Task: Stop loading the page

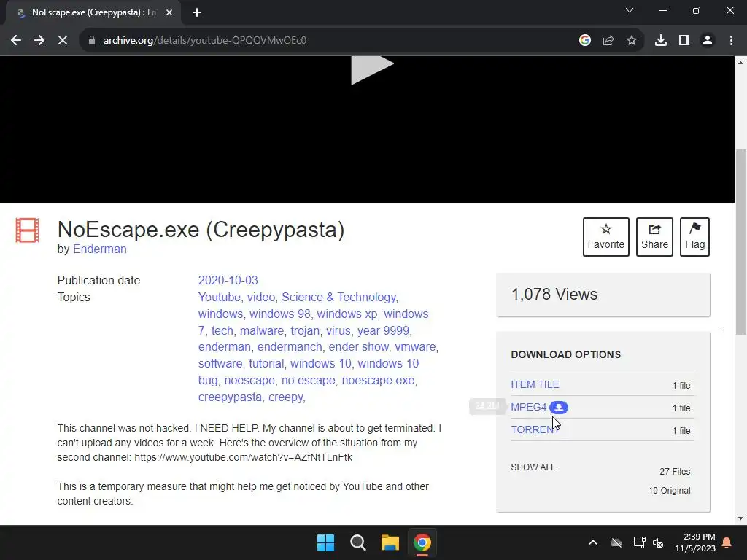Action: click(x=63, y=41)
